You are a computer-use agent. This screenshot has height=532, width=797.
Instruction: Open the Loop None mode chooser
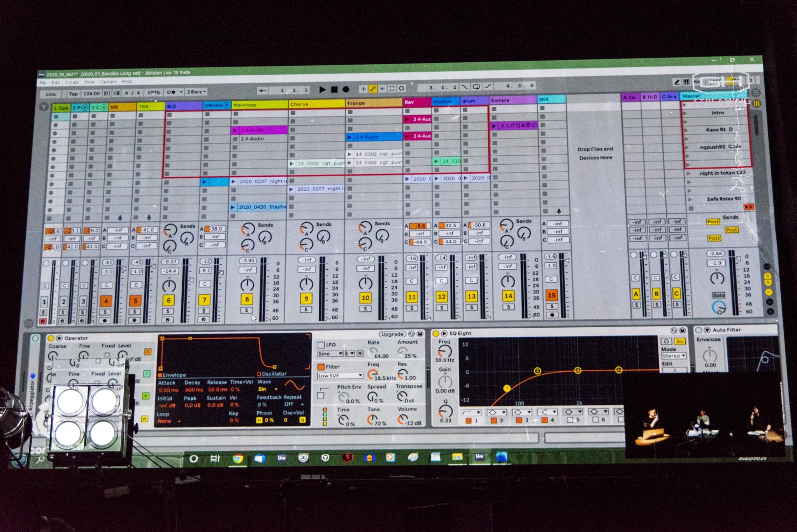pos(169,421)
